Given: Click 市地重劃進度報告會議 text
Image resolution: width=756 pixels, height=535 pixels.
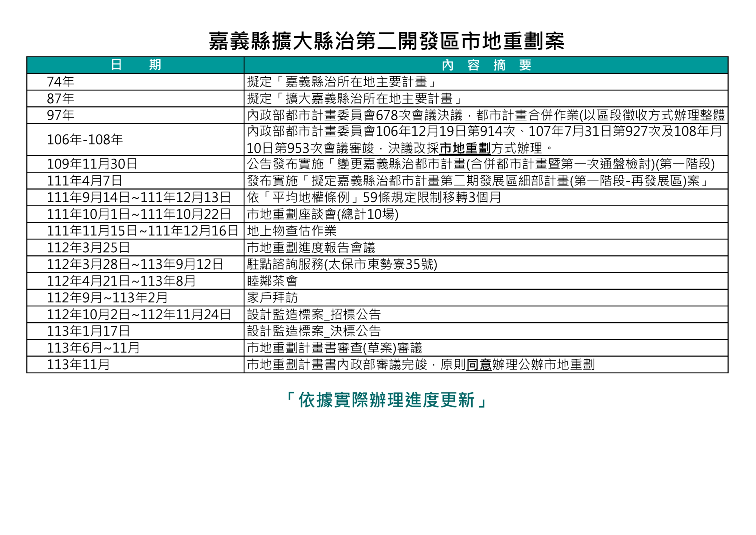Looking at the screenshot, I should (311, 248).
